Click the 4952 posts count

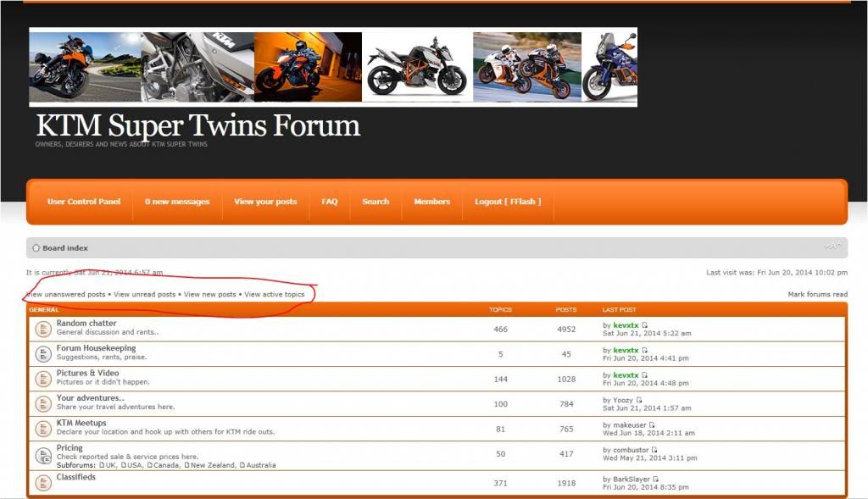[565, 330]
